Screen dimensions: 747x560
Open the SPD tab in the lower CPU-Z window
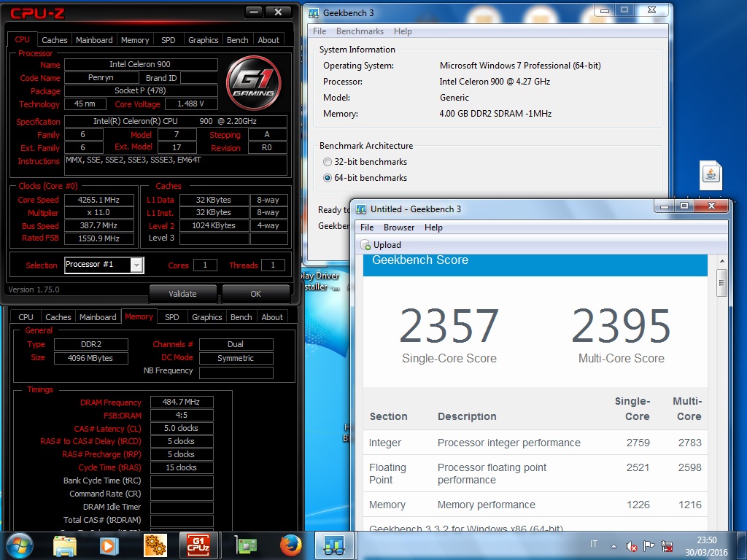pos(172,317)
